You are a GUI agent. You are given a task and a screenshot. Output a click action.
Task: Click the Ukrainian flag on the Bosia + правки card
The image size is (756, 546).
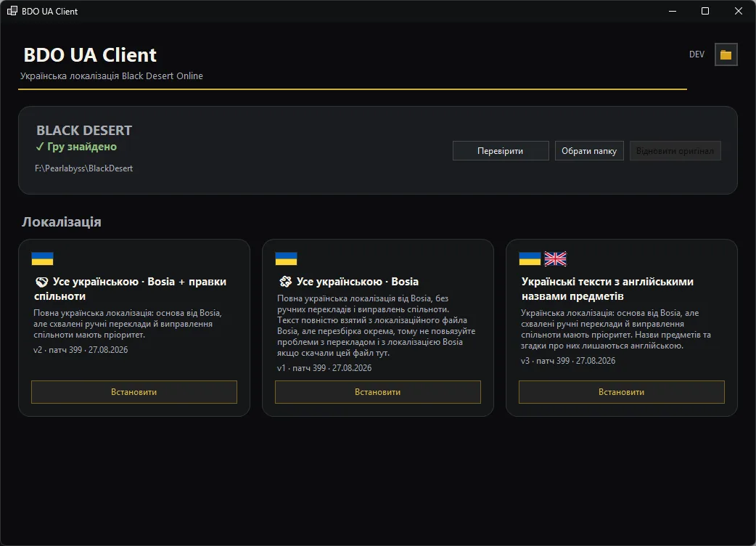point(42,258)
